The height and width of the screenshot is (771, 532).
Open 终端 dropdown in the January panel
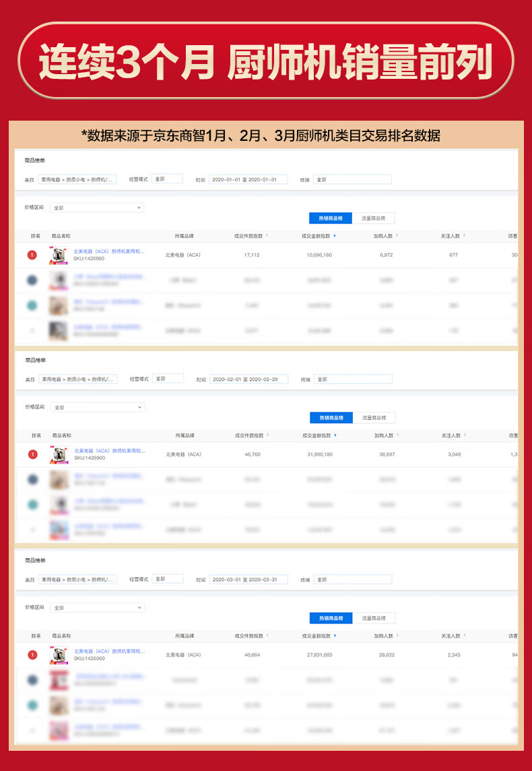coord(352,179)
